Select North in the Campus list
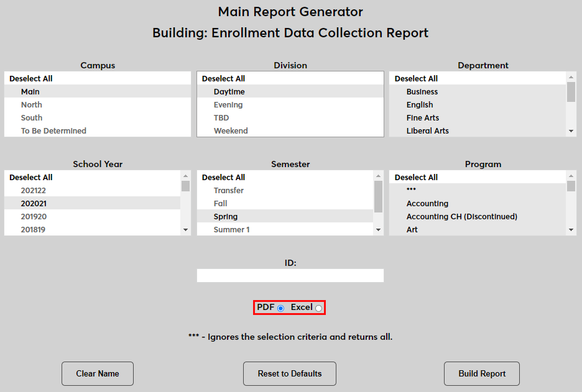 (98, 104)
